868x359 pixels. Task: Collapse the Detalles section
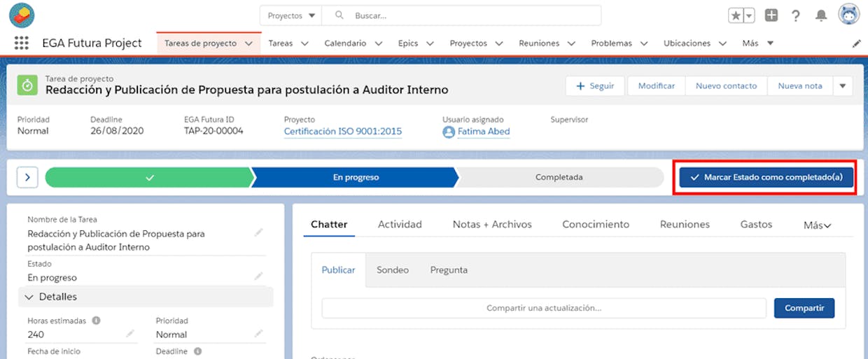click(146, 297)
